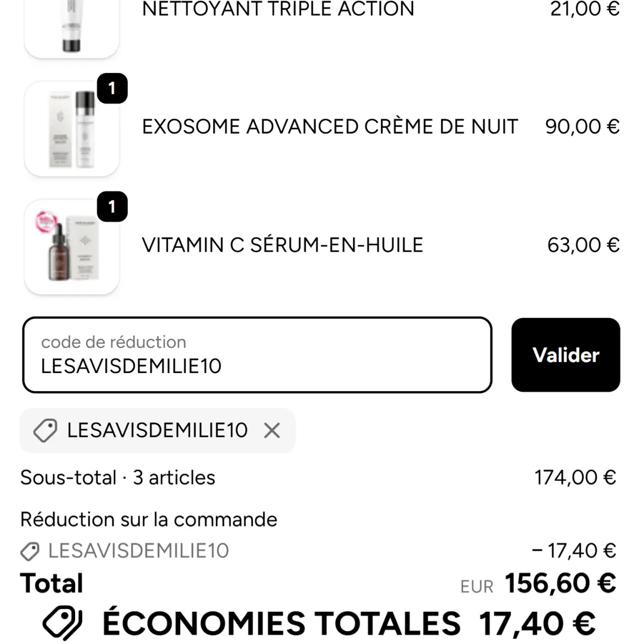Click the tag icon beside the order discount line
The image size is (644, 644).
[31, 551]
